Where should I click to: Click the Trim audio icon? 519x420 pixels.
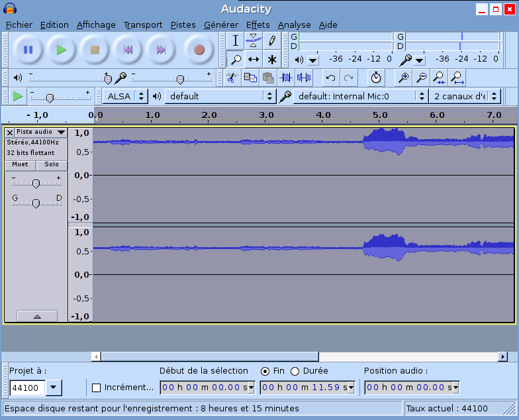[x=286, y=78]
